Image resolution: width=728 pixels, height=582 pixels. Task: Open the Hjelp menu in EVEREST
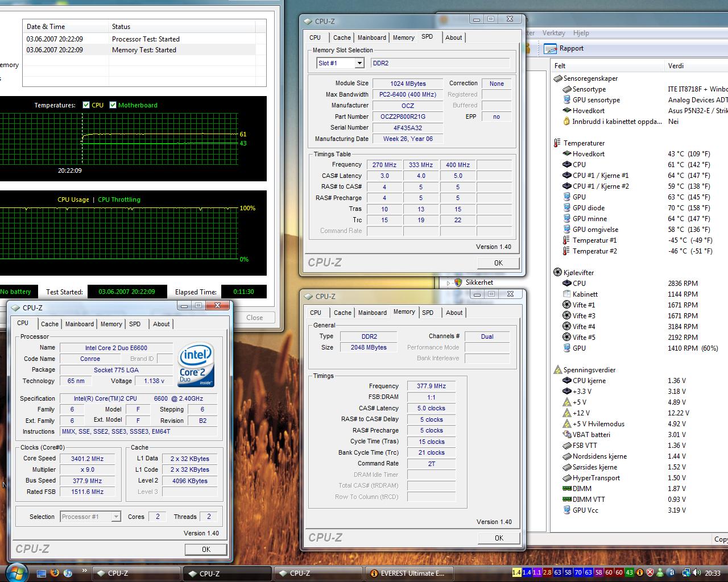[x=581, y=33]
